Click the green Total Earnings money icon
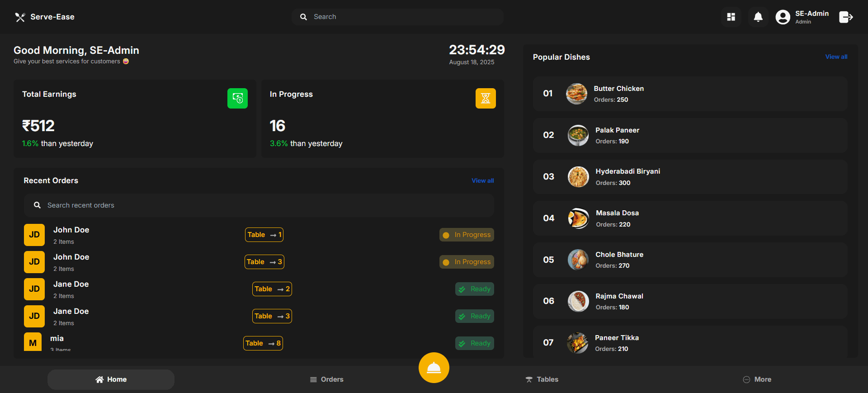Viewport: 868px width, 393px height. pos(237,98)
